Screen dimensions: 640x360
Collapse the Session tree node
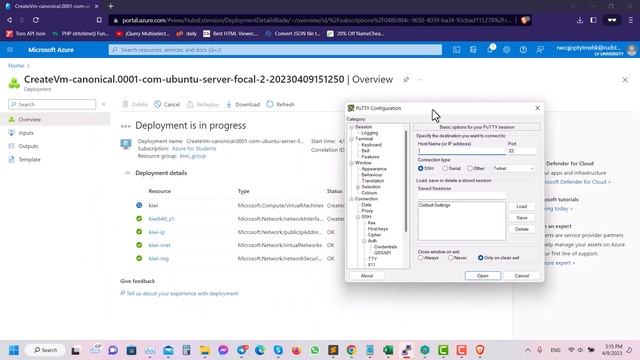351,127
